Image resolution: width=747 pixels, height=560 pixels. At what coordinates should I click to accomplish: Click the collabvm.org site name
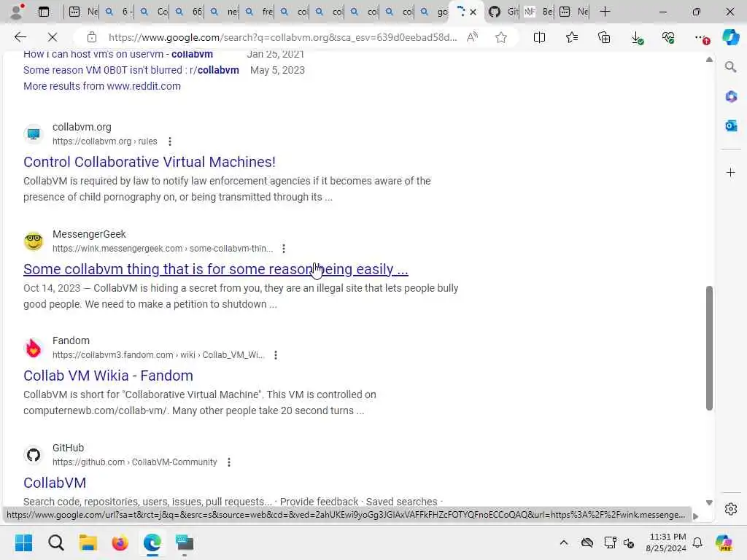pyautogui.click(x=82, y=127)
